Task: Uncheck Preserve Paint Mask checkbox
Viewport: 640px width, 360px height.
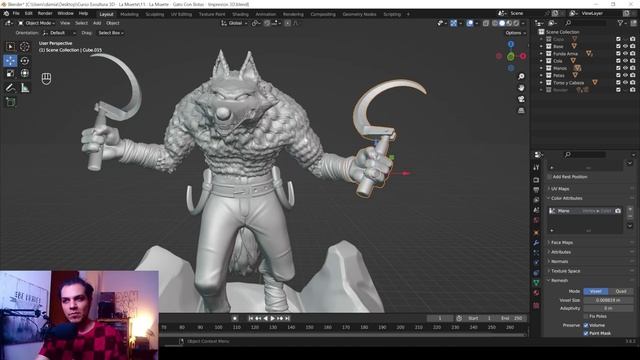Action: tap(586, 333)
